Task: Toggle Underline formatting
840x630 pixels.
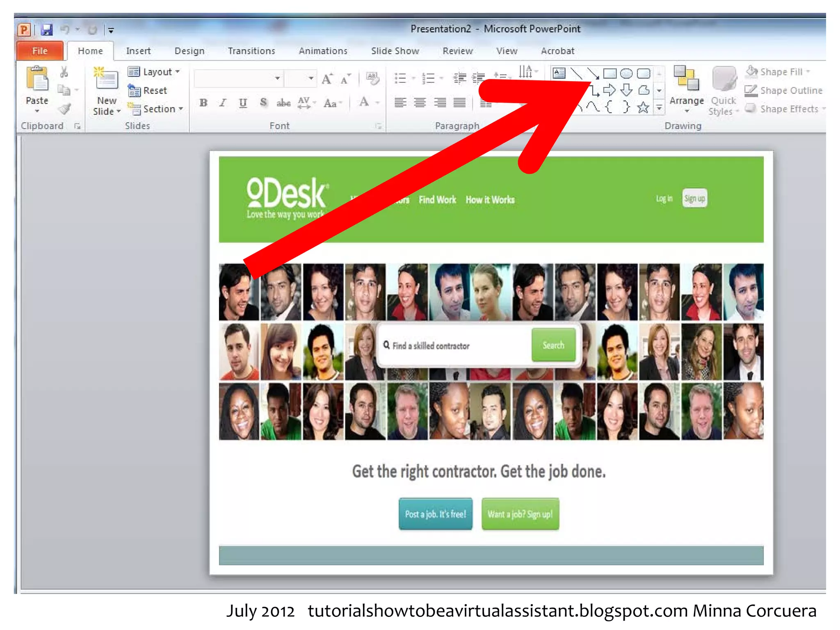Action: coord(243,103)
